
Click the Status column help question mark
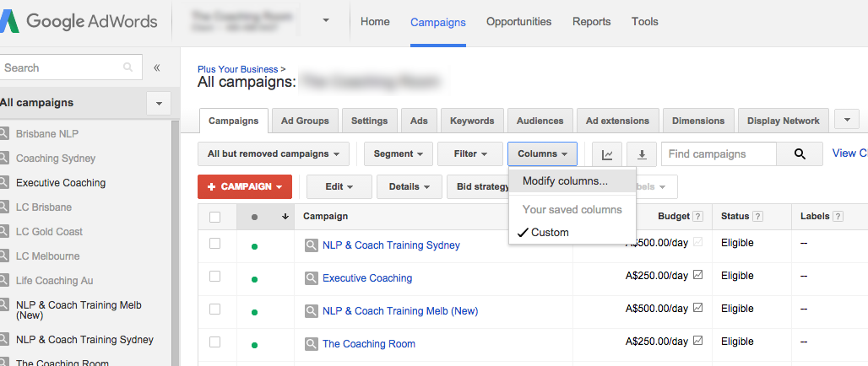(758, 217)
